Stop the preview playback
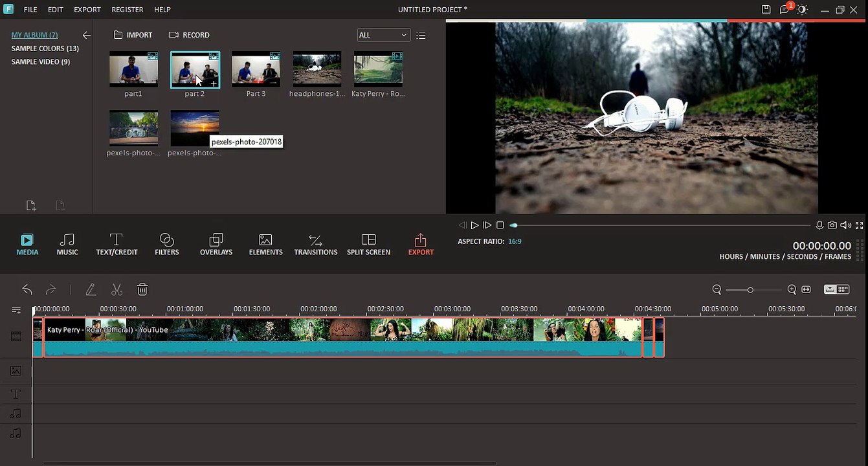 500,225
